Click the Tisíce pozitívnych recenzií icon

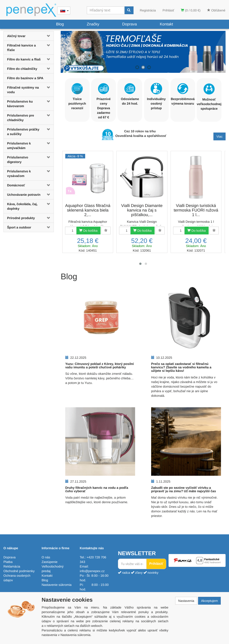pos(77,89)
